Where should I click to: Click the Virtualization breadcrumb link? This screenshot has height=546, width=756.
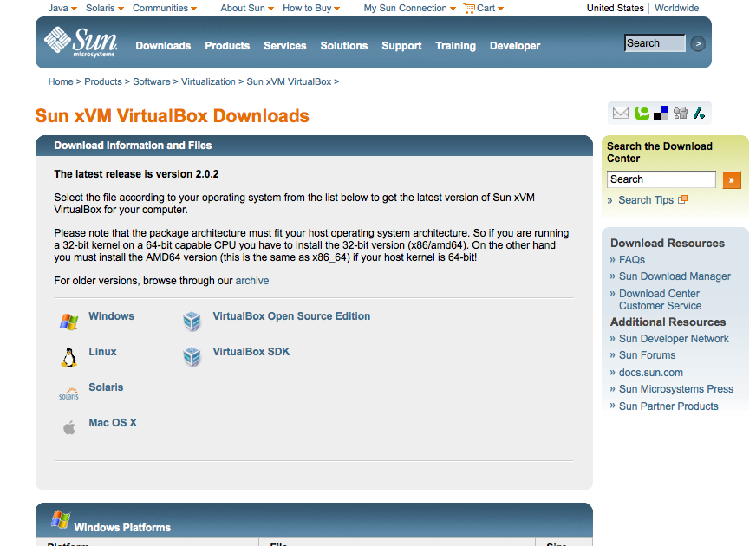coord(208,81)
